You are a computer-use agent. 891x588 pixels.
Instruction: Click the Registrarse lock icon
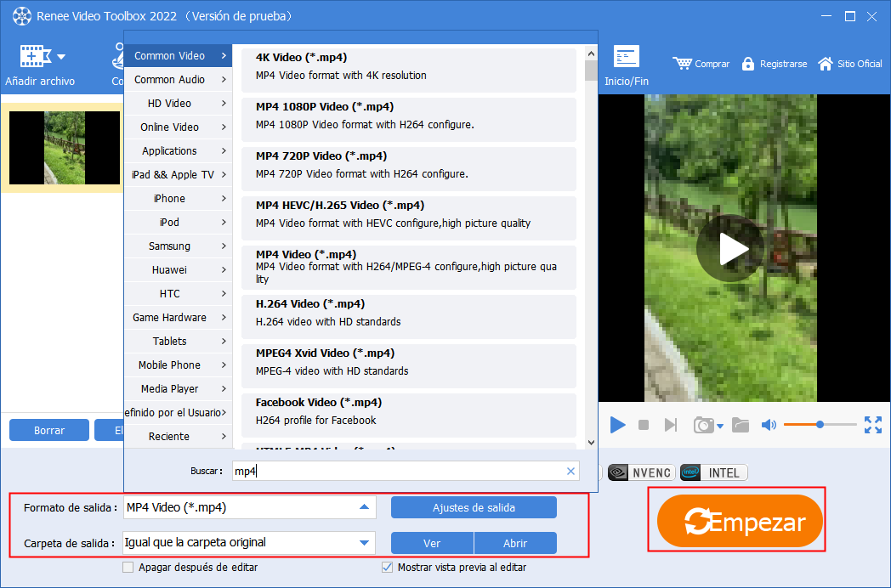click(748, 64)
